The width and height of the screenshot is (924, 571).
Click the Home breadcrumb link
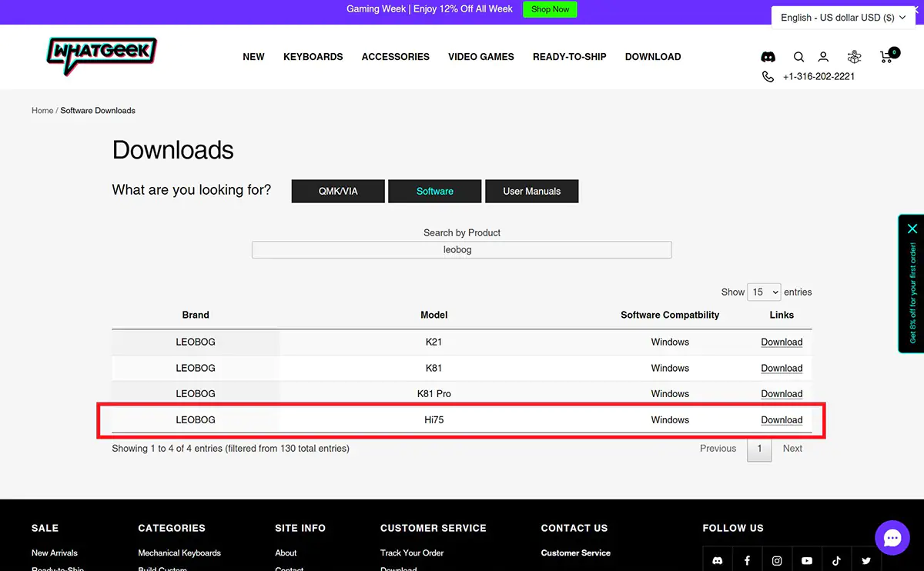pyautogui.click(x=42, y=111)
